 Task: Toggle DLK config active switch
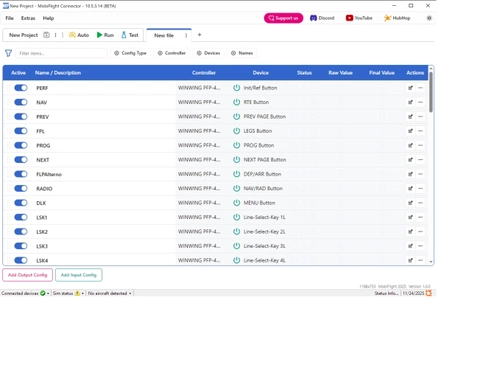(21, 203)
